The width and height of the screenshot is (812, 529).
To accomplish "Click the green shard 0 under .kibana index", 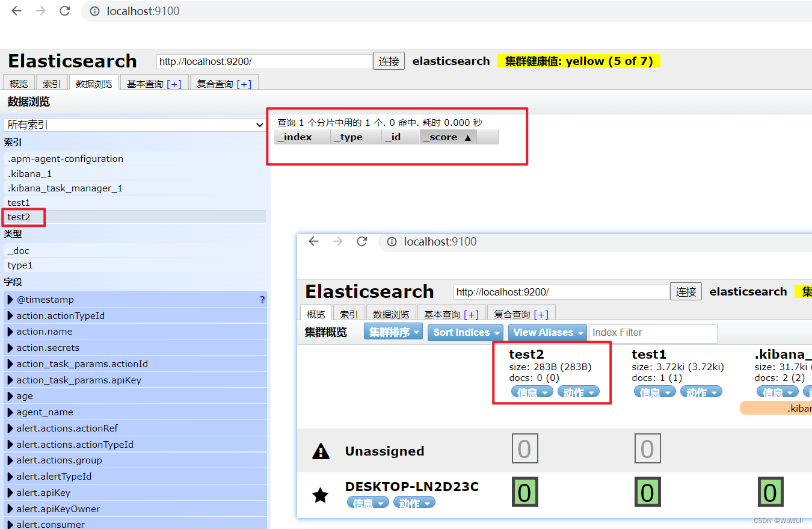I will coord(770,492).
